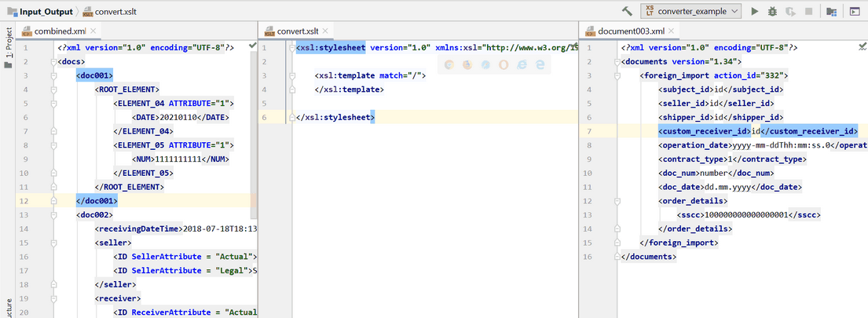
Task: Click the Build project hammer icon
Action: coord(627,11)
